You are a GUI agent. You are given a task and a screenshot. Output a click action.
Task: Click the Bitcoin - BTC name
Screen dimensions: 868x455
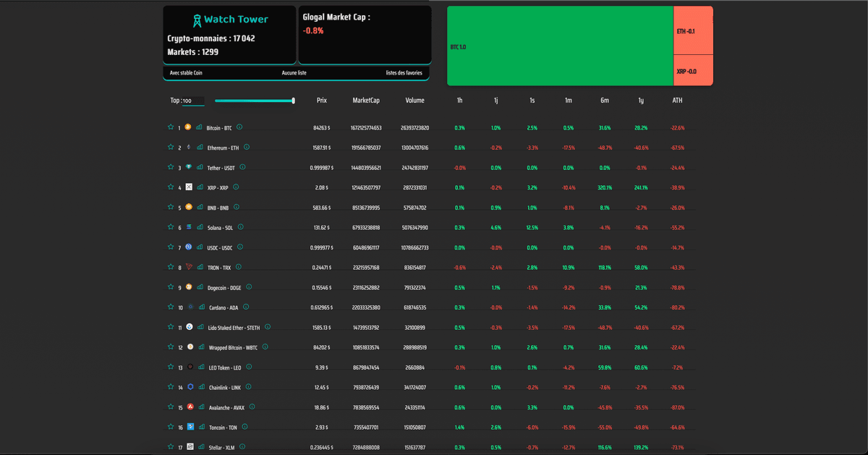[x=219, y=128]
